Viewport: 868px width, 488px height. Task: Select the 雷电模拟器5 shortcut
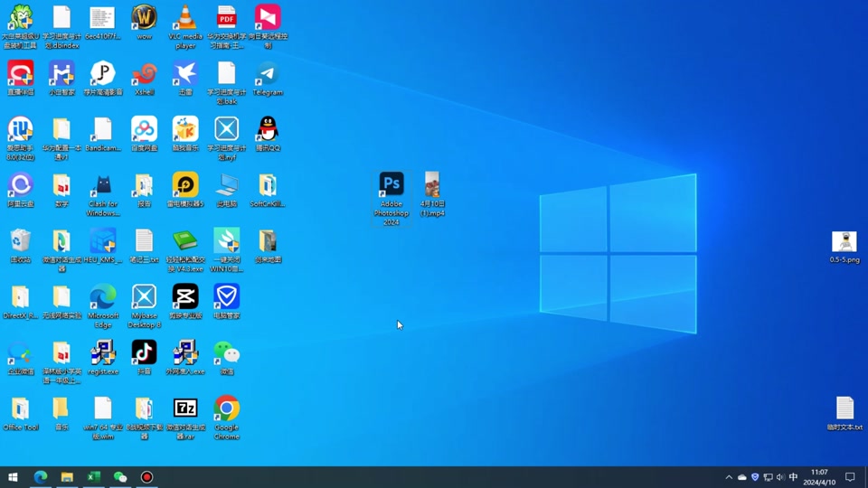click(x=185, y=190)
